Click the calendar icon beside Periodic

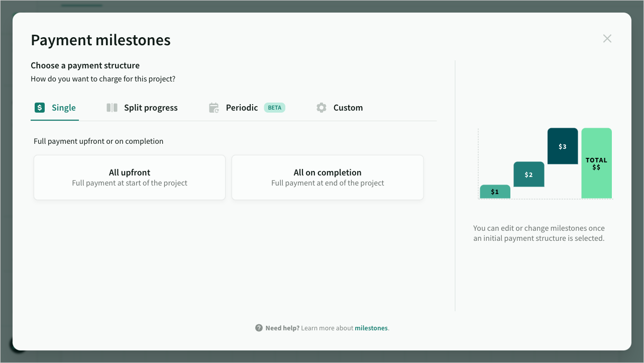[214, 108]
